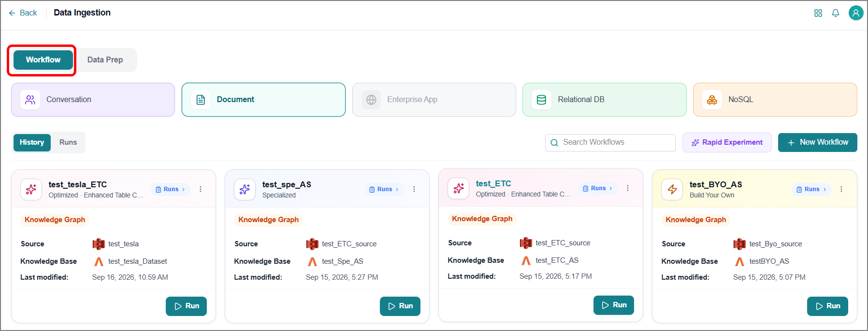Click the test_tesla_ETC sparkle icon

tap(31, 189)
